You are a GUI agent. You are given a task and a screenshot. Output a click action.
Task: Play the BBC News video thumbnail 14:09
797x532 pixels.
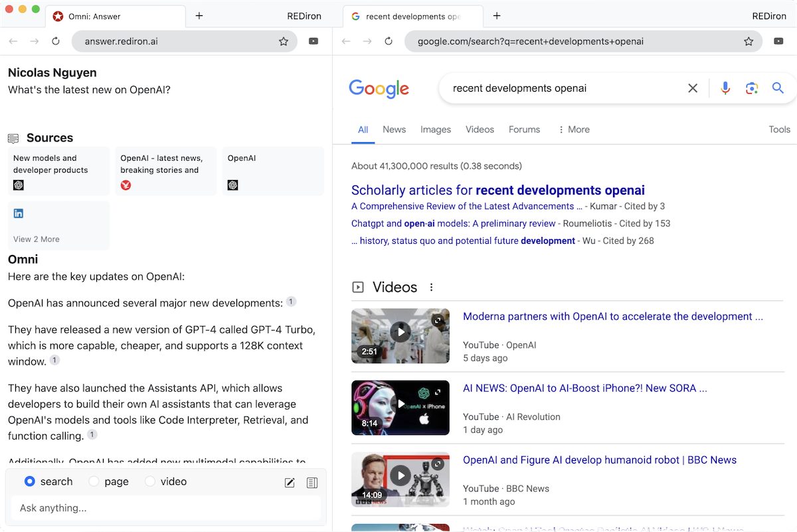pyautogui.click(x=400, y=480)
